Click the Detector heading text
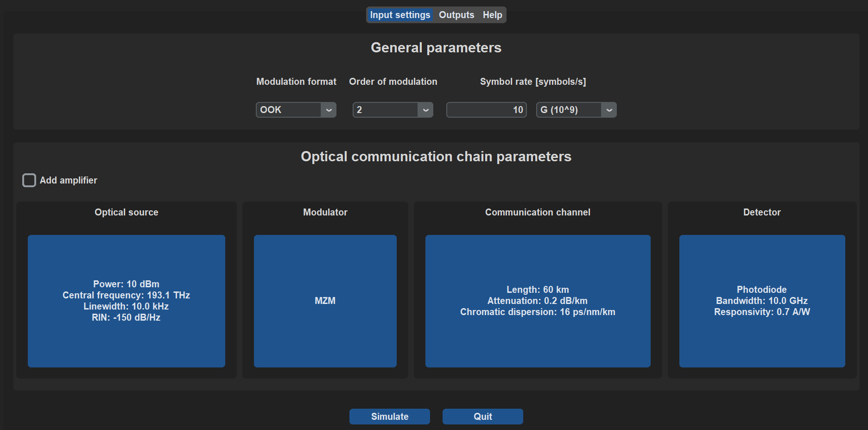 pyautogui.click(x=762, y=212)
